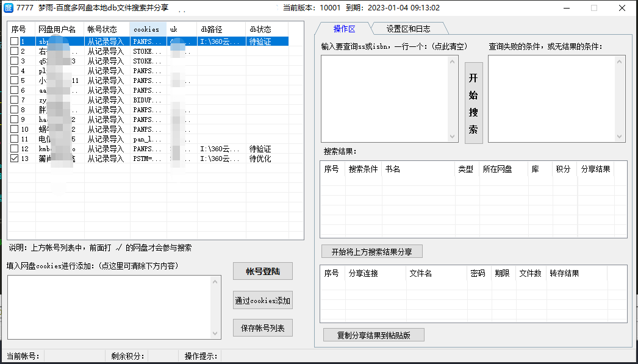Click 通过cookies添加 button
Image resolution: width=638 pixels, height=364 pixels.
[x=262, y=300]
